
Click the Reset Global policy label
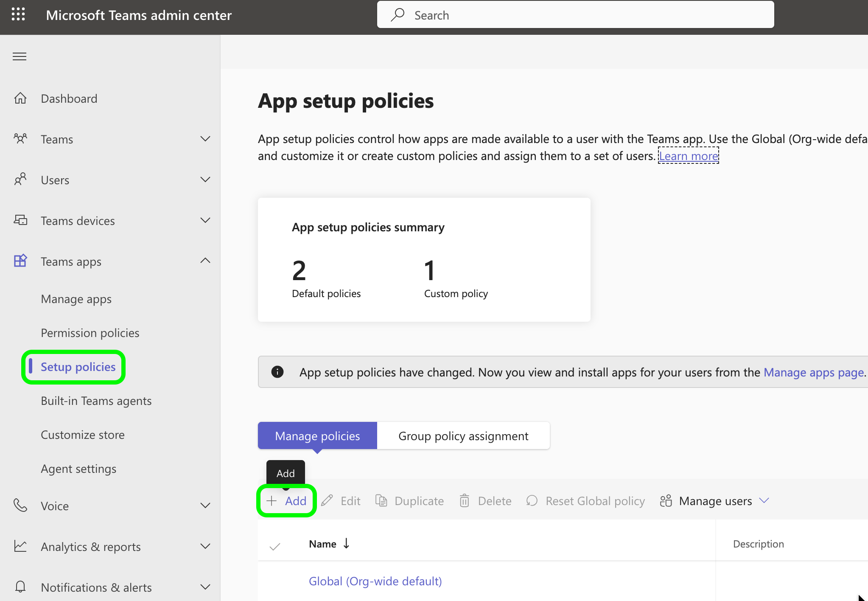coord(595,501)
